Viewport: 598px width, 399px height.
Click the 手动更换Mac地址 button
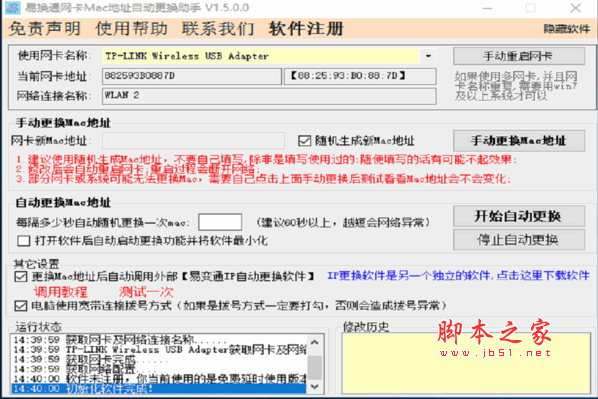point(519,141)
